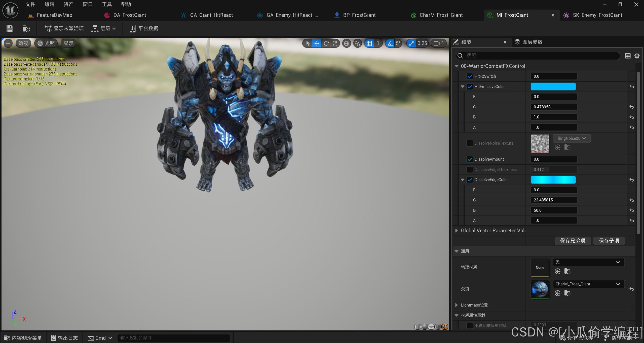Browse to parent material CharM_Frost_Giant
Image resolution: width=644 pixels, height=343 pixels.
pos(567,293)
